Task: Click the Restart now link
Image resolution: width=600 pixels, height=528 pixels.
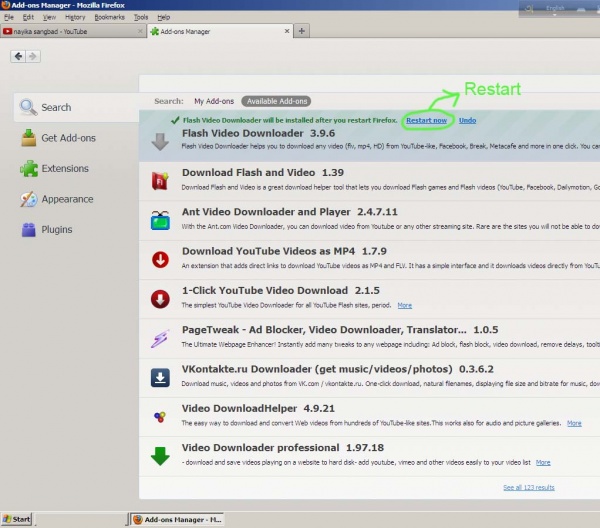Action: click(426, 121)
